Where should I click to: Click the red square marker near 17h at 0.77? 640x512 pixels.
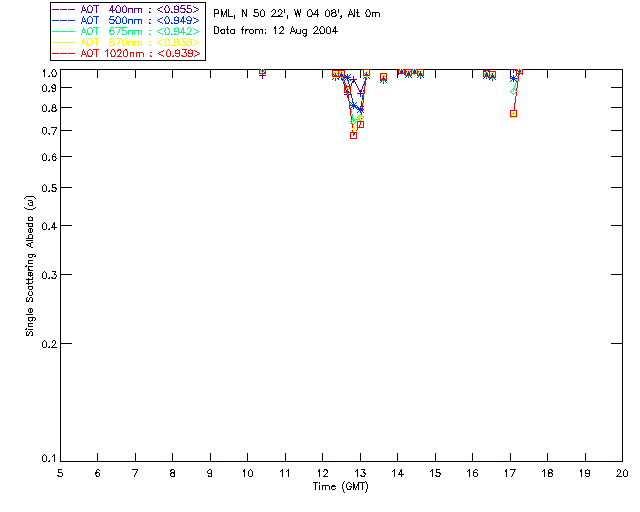click(513, 114)
